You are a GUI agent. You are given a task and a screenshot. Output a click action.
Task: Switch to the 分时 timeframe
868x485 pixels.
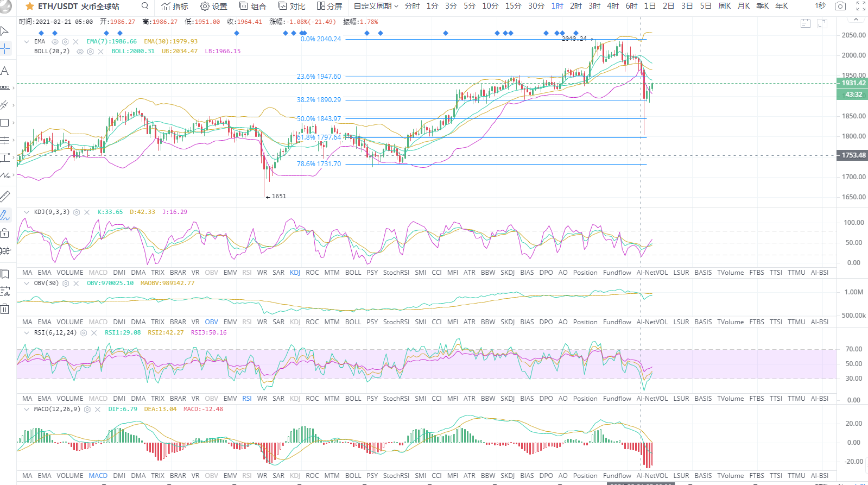[x=412, y=6]
